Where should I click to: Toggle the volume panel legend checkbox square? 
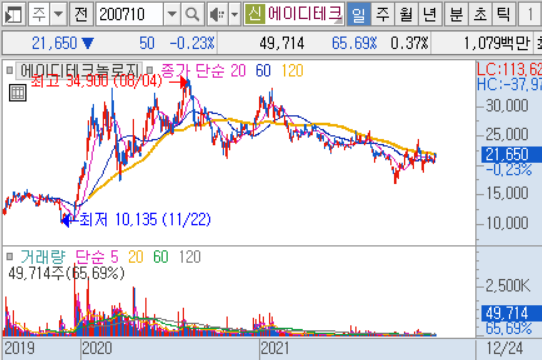(10, 256)
